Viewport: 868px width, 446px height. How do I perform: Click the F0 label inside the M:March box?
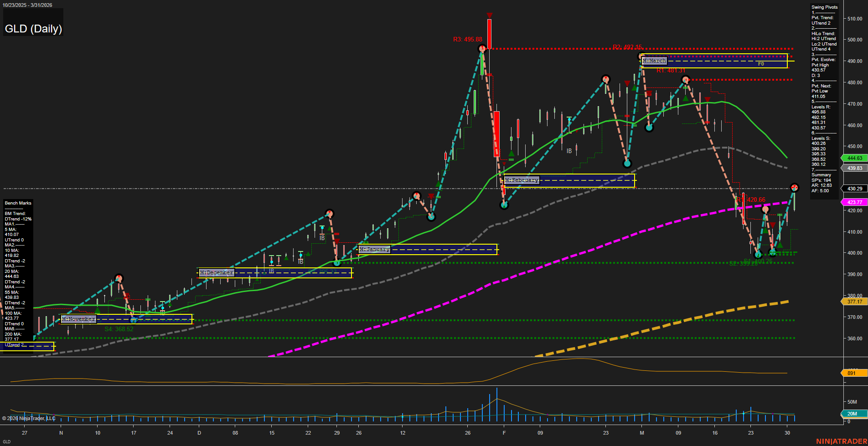(760, 64)
